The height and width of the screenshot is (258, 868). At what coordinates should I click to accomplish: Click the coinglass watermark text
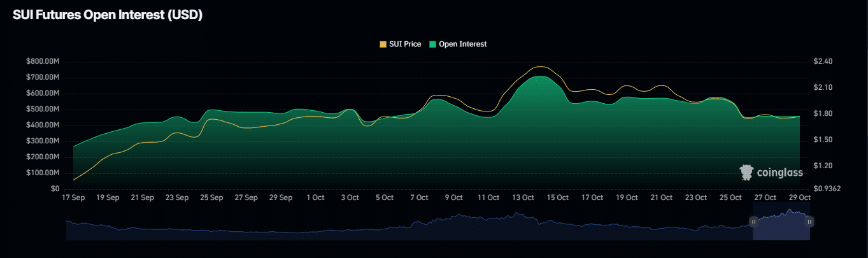point(779,172)
